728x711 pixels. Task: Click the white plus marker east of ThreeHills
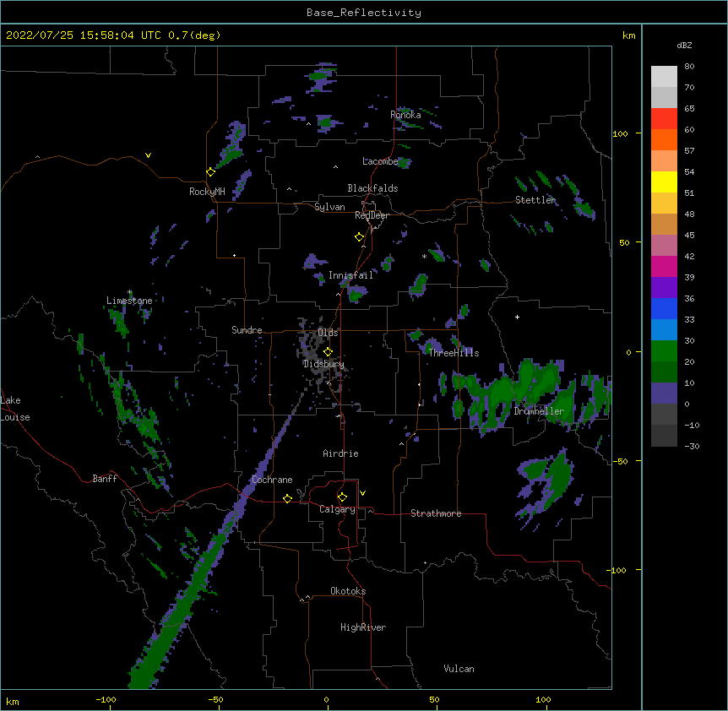pos(517,317)
